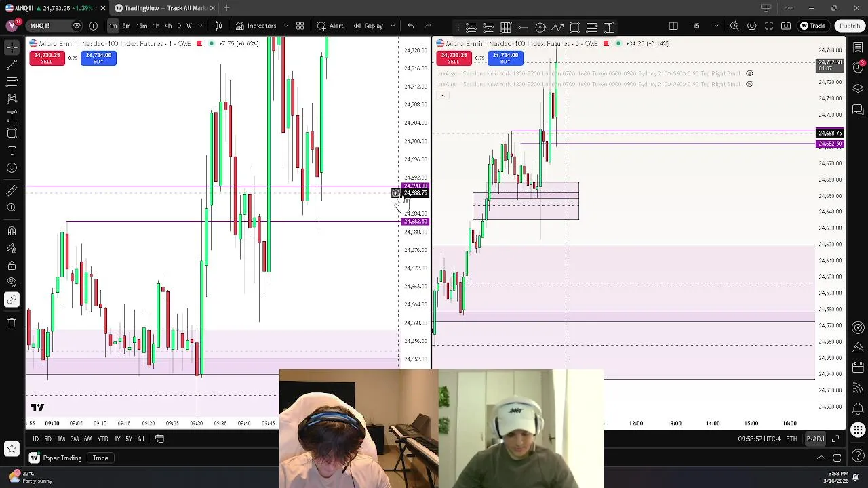Screen dimensions: 868x488
Task: Select the brush or shapes tool
Action: pos(12,133)
